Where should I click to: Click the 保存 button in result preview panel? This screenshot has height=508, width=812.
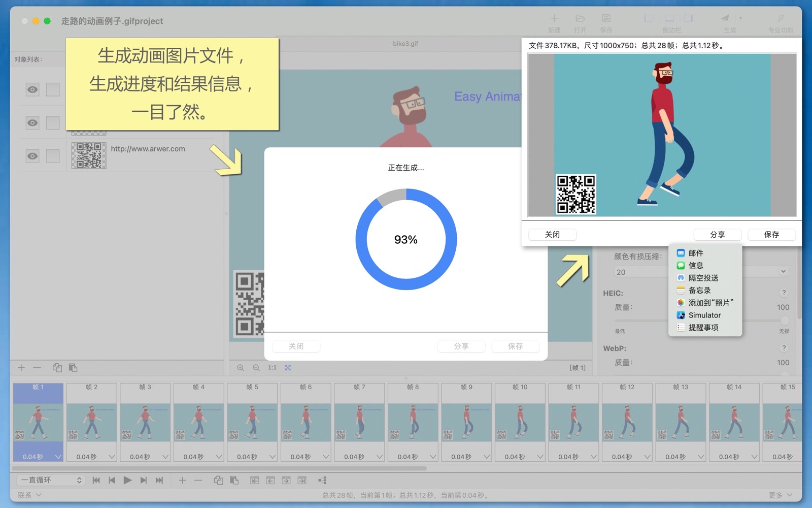point(771,234)
